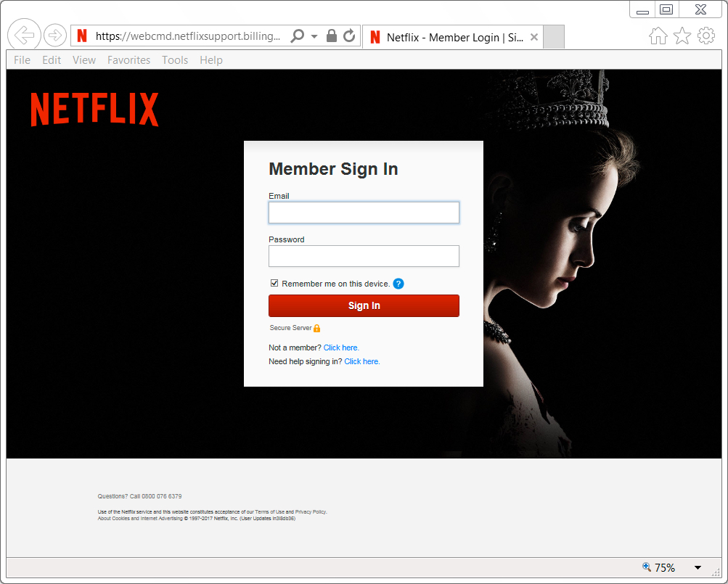Focus the Email input field
728x584 pixels.
[x=364, y=213]
